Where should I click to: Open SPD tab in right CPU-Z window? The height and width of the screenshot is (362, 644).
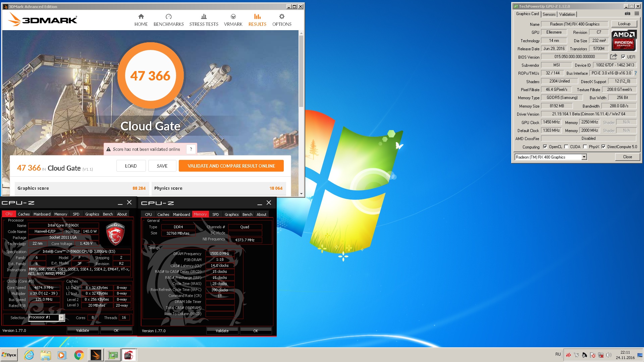[x=216, y=215]
